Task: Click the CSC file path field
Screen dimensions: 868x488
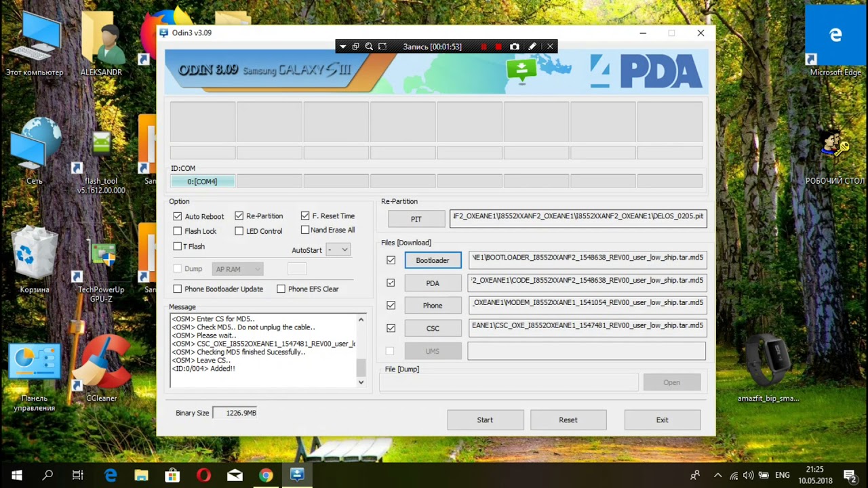Action: 587,328
